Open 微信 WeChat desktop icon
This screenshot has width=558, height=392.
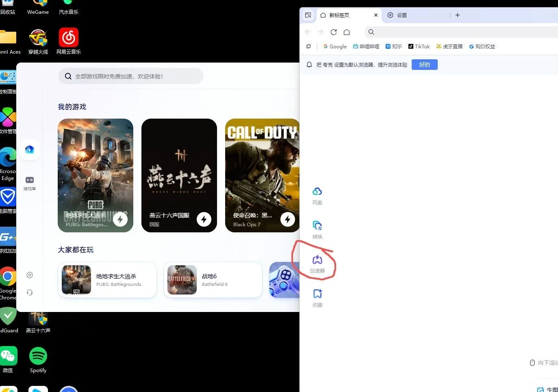click(8, 360)
